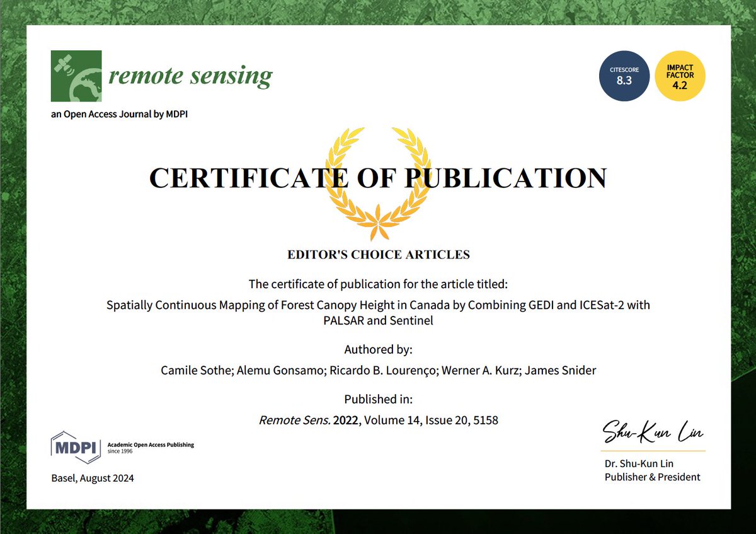This screenshot has width=756, height=534.
Task: Click the Shu-Kun Lin handwritten signature
Action: pyautogui.click(x=653, y=432)
